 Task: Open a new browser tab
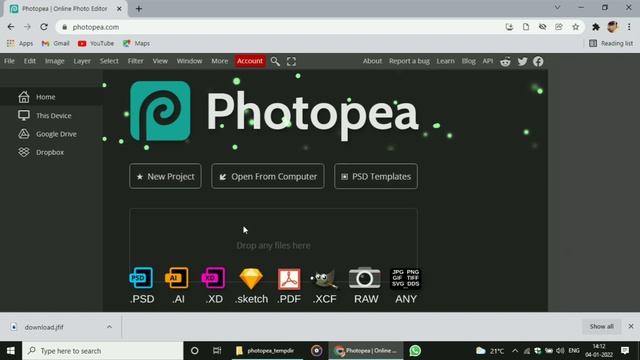[x=139, y=9]
